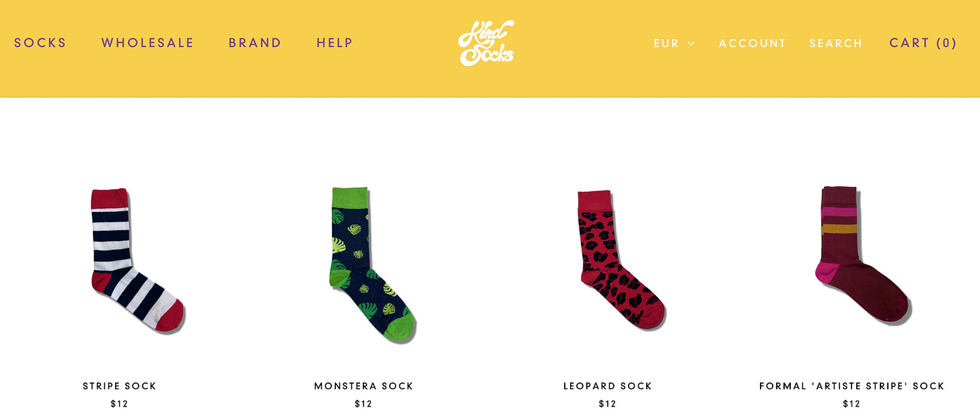Select the Leopard Sock image
The width and height of the screenshot is (980, 420).
click(621, 260)
